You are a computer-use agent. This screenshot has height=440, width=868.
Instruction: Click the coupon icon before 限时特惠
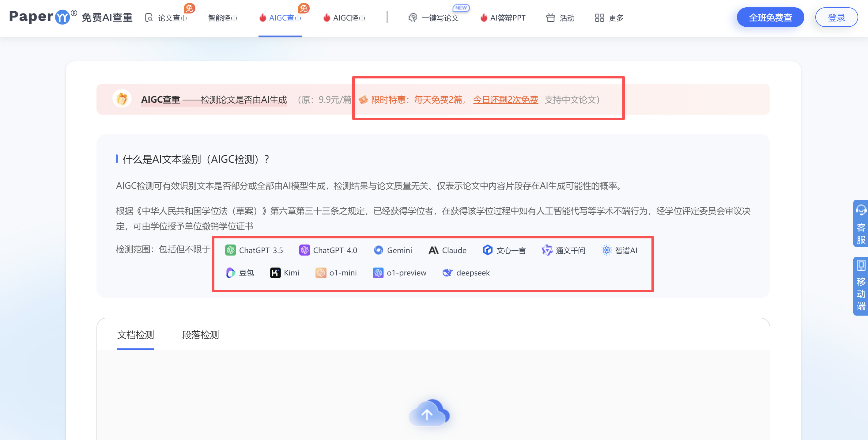(363, 100)
